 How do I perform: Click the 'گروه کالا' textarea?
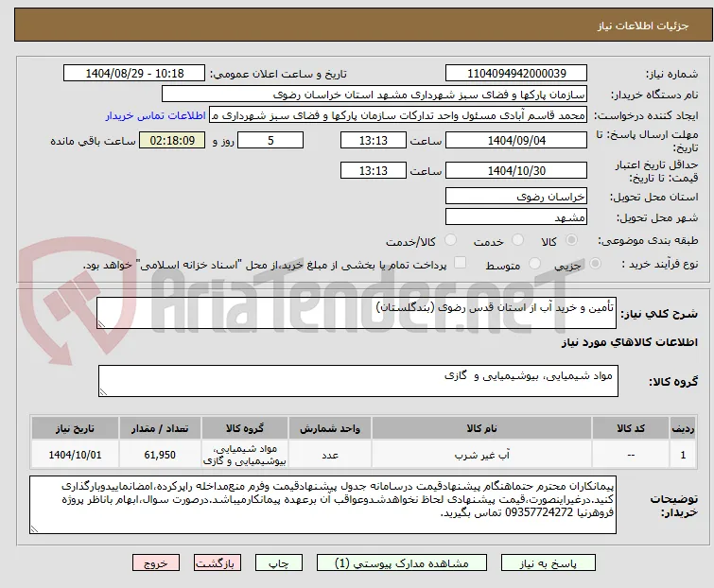357,381
